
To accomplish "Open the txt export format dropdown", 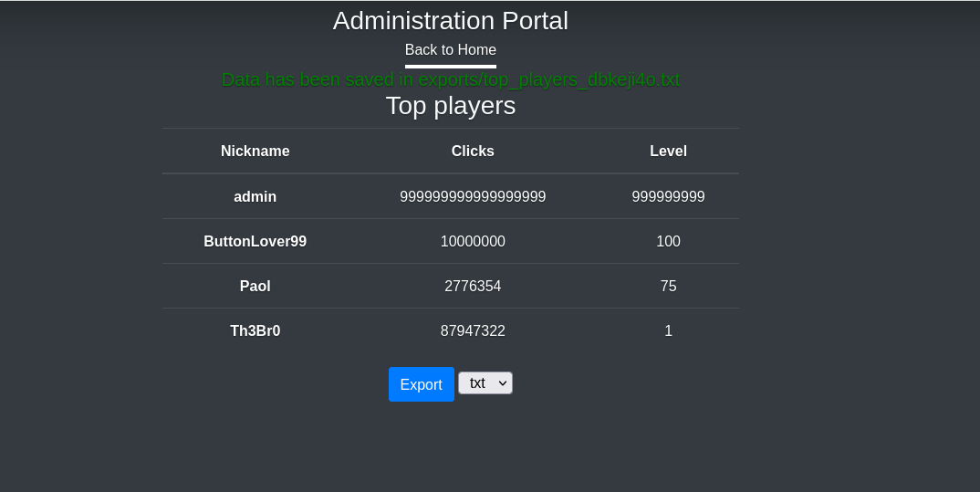I will (x=485, y=383).
